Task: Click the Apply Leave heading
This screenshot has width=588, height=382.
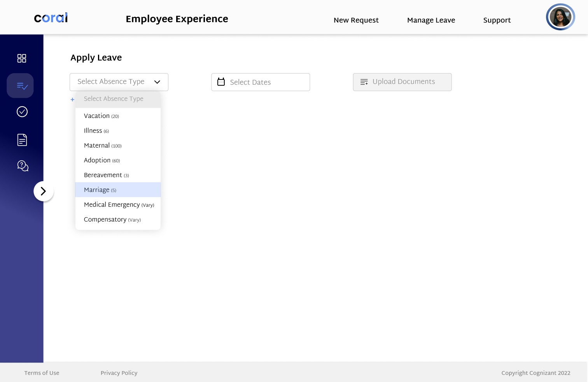Action: click(x=96, y=58)
